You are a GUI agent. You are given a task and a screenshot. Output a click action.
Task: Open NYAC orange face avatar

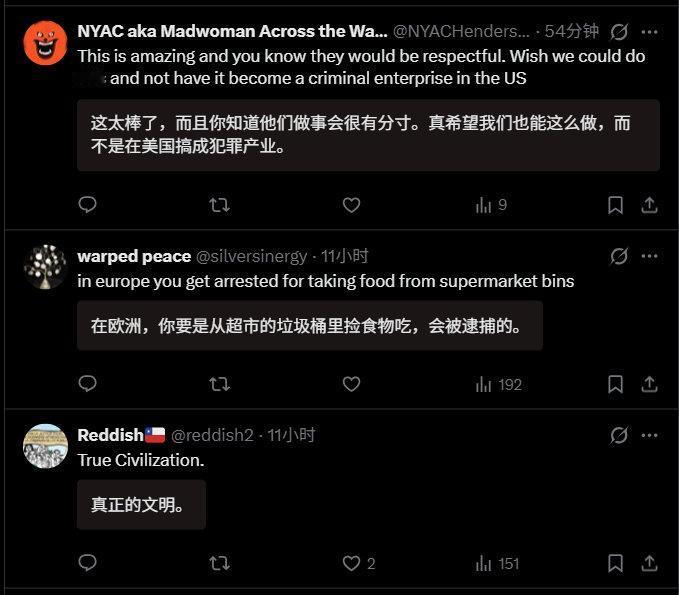[45, 42]
